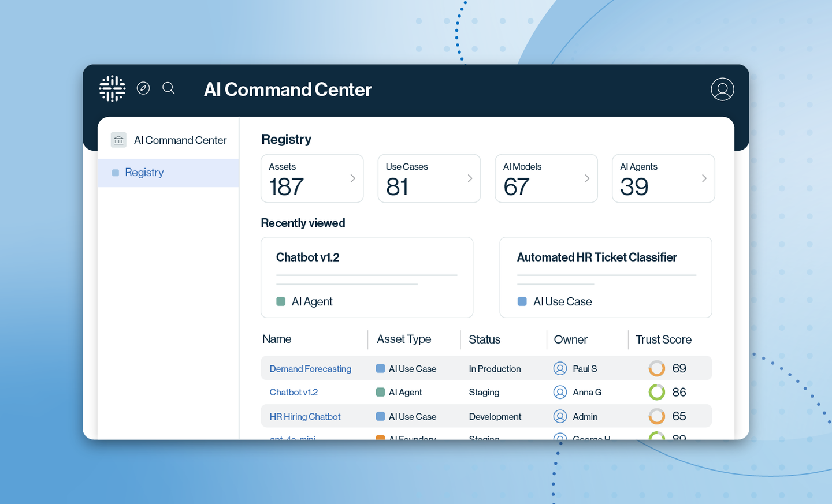Viewport: 832px width, 504px height.
Task: Click Admin owner avatar icon
Action: point(560,416)
